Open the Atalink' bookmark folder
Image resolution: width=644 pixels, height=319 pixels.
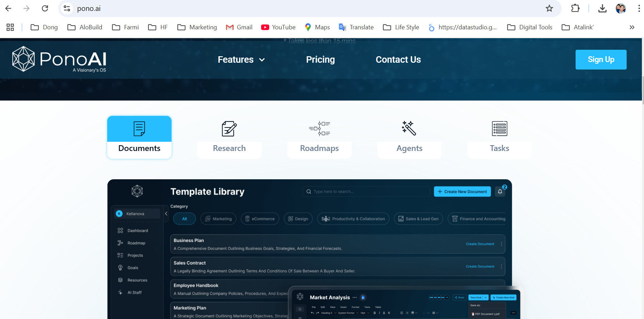pyautogui.click(x=578, y=27)
